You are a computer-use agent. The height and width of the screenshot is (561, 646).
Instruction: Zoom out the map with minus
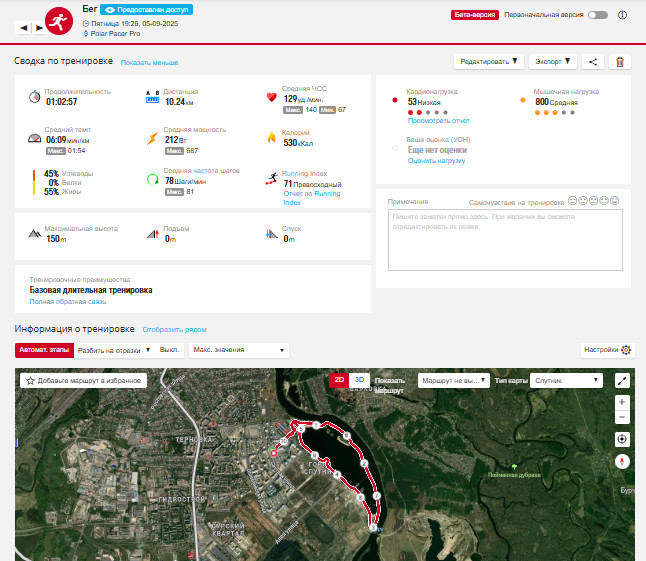click(x=622, y=417)
